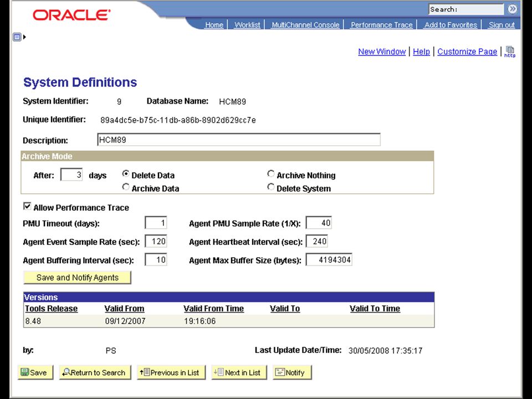
Task: Focus the Search input field
Action: [466, 9]
